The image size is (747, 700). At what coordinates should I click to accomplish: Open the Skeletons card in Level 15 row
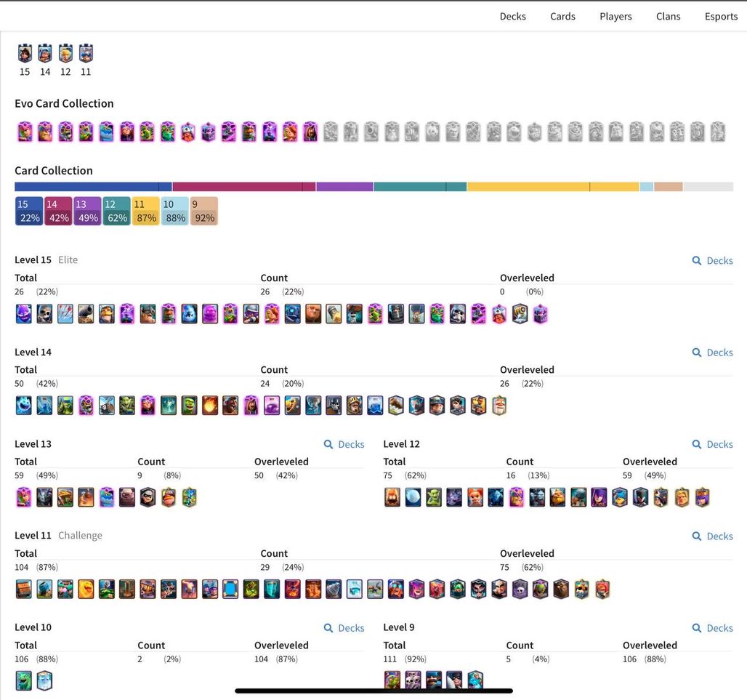45,314
